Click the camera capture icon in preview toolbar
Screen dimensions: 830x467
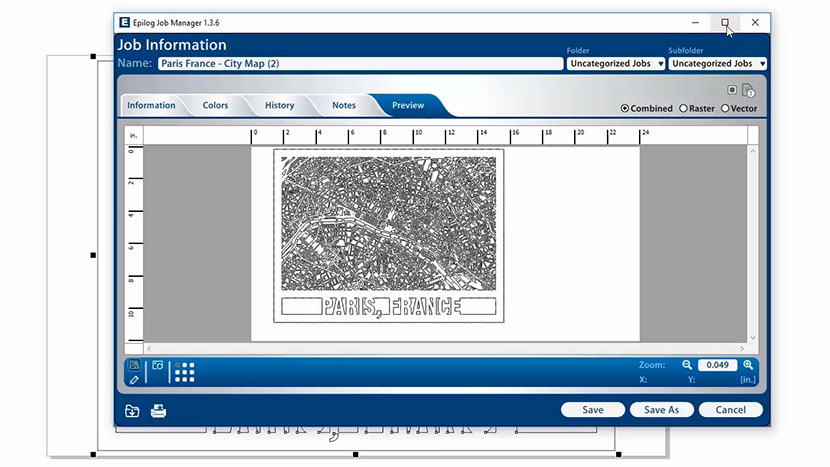[157, 366]
